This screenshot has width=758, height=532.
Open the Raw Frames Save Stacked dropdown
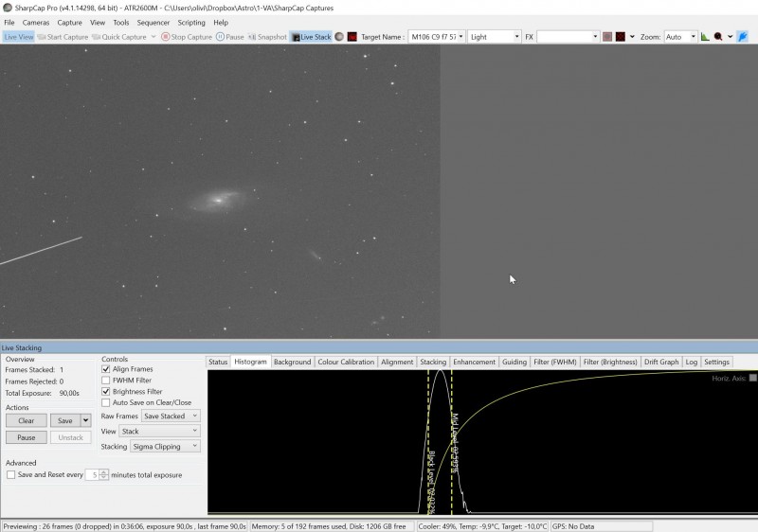tap(171, 416)
